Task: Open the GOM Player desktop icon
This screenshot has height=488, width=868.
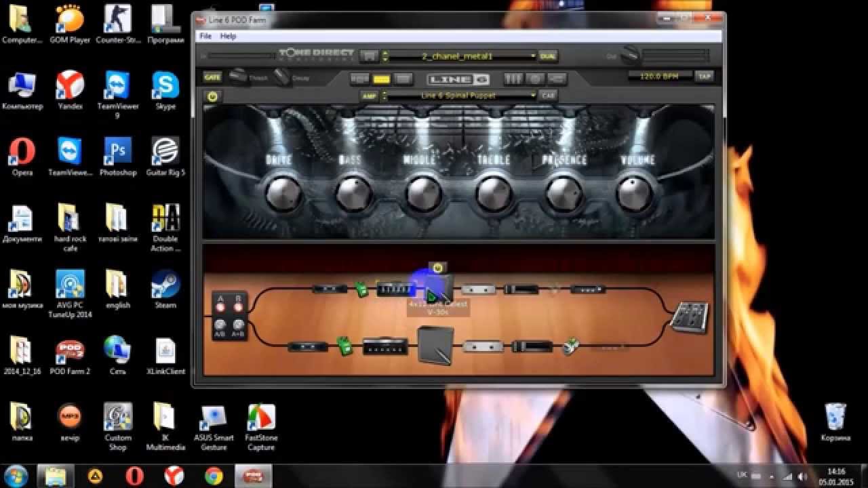Action: (70, 24)
